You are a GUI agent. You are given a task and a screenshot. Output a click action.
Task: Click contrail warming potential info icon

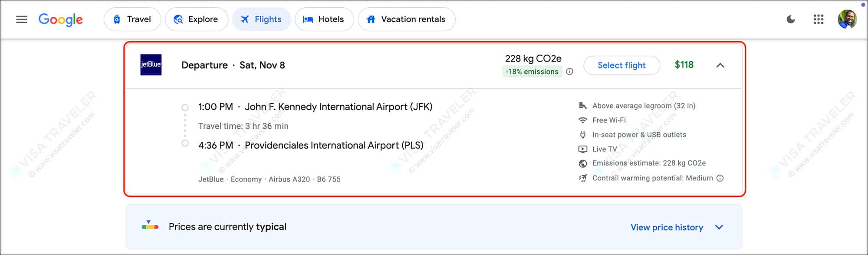click(x=720, y=178)
